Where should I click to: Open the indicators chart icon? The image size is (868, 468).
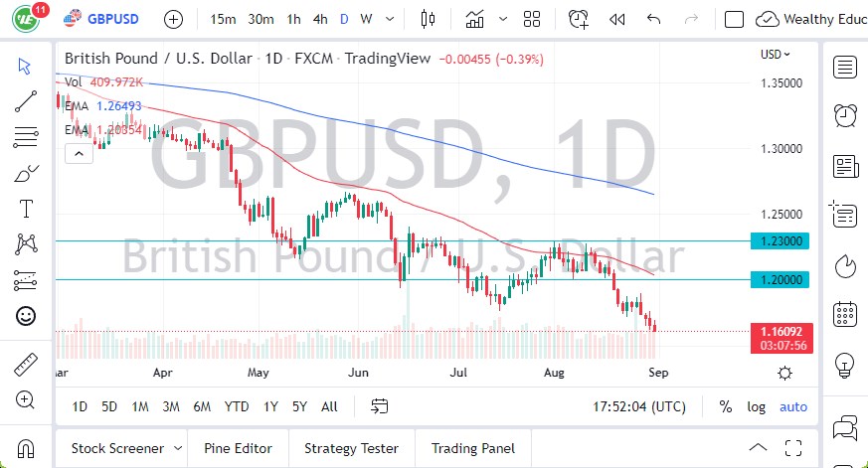click(475, 19)
